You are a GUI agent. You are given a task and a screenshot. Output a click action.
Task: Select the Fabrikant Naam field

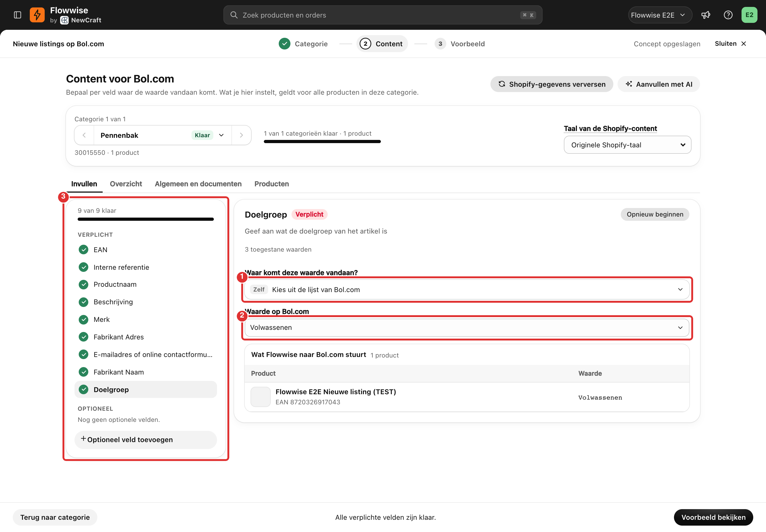(146, 372)
